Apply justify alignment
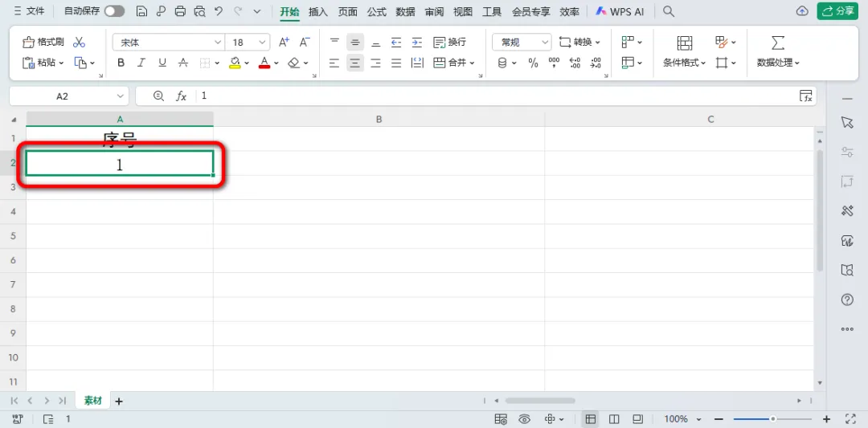 [x=396, y=63]
